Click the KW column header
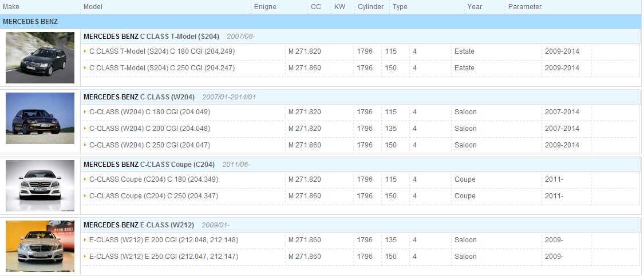Image resolution: width=644 pixels, height=276 pixels. tap(339, 6)
